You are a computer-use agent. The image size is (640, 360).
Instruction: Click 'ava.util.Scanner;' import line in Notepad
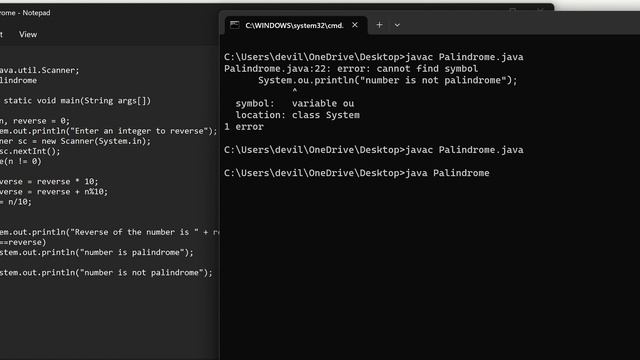click(x=40, y=70)
